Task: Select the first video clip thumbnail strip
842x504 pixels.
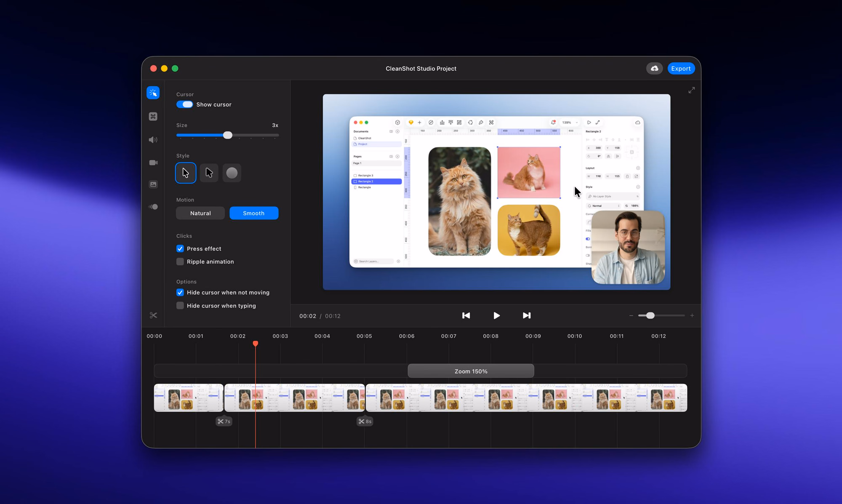Action: [189, 398]
